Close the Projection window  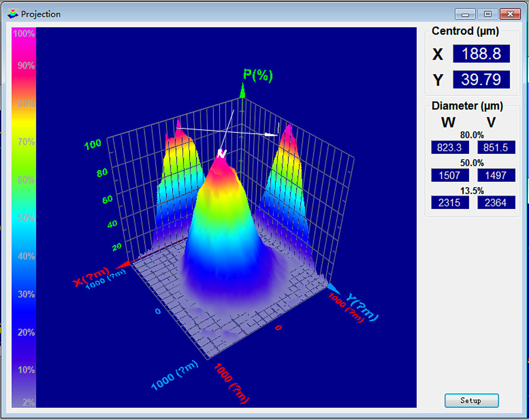click(510, 14)
